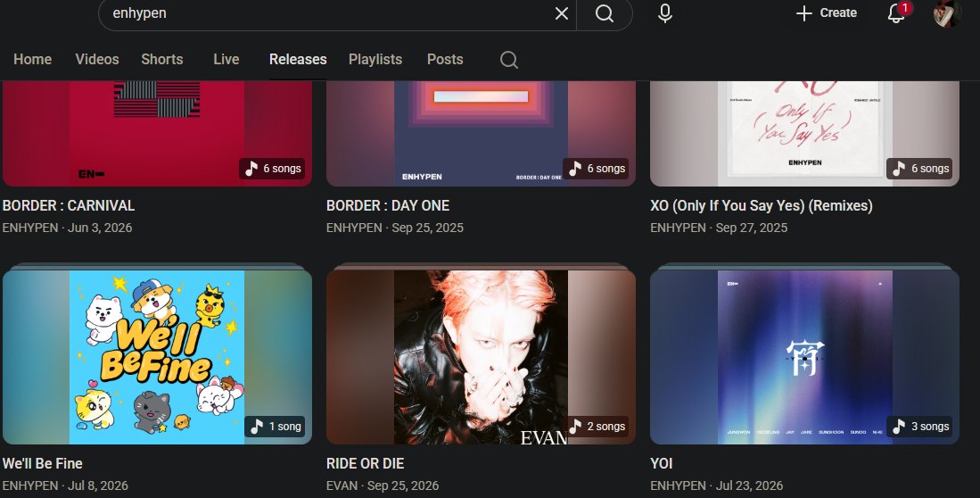Click ENHYPEN · Jul 8, 2026 under We'll Be Fine
Image resolution: width=980 pixels, height=498 pixels.
click(65, 486)
